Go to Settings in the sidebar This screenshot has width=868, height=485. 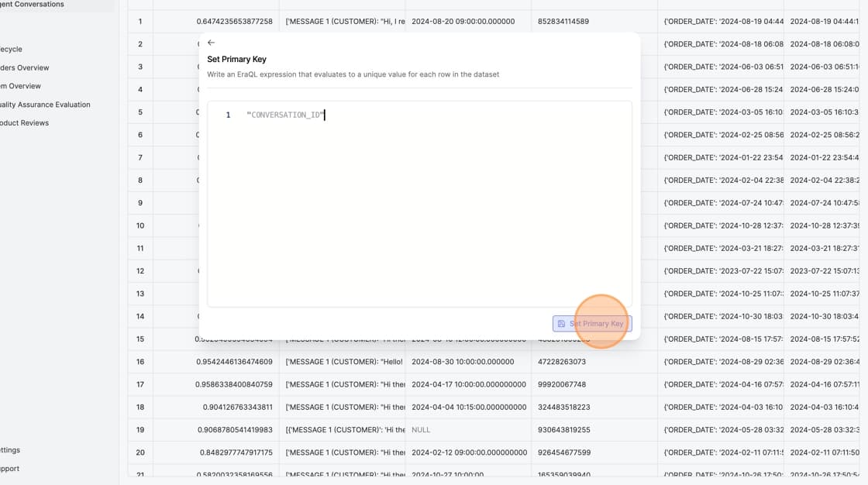click(11, 450)
